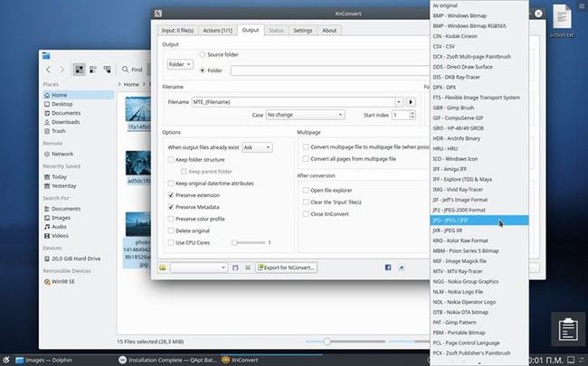The height and width of the screenshot is (366, 588).
Task: Select the first image thumbnail in Dolphin
Action: point(138,109)
